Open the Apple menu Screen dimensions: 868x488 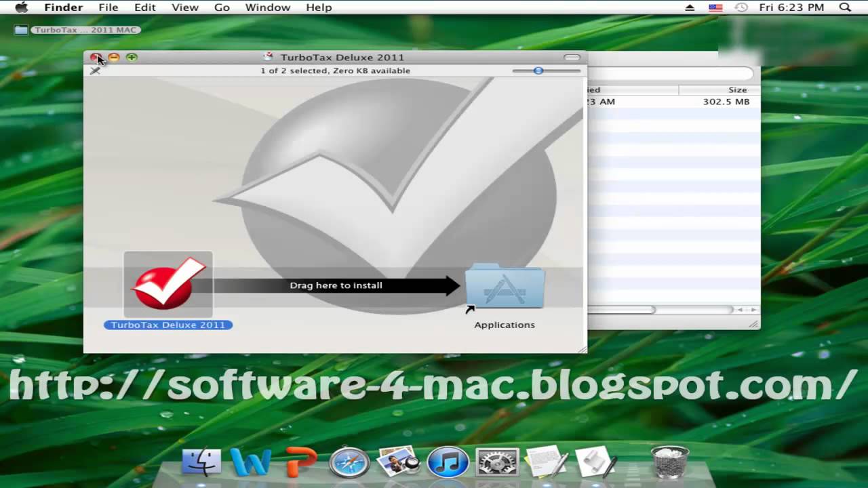coord(21,7)
